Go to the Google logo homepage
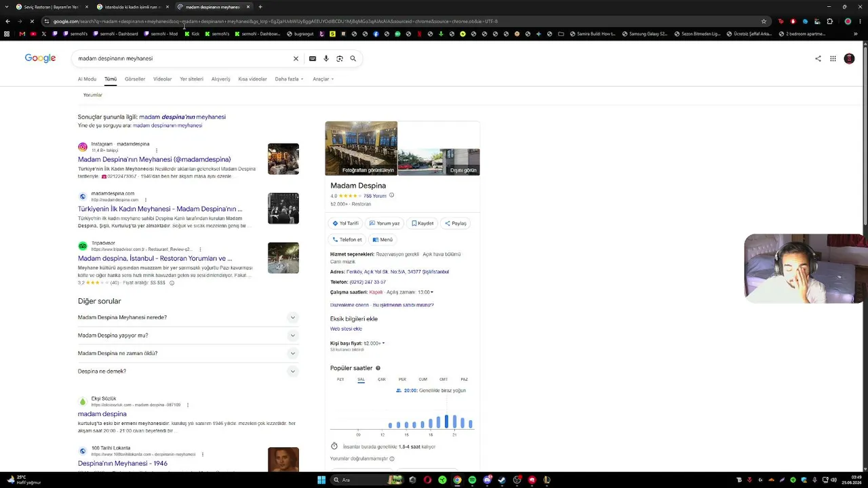 40,58
